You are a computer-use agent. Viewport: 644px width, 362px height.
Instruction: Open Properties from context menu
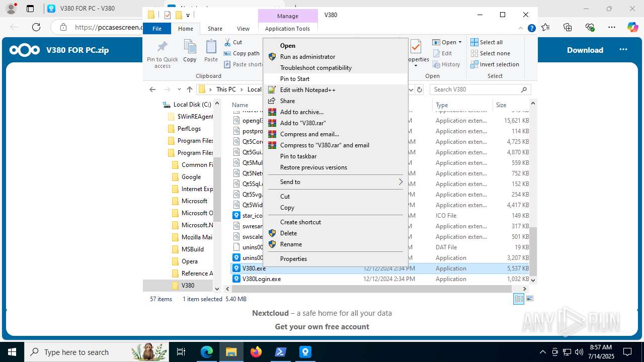coord(335,259)
